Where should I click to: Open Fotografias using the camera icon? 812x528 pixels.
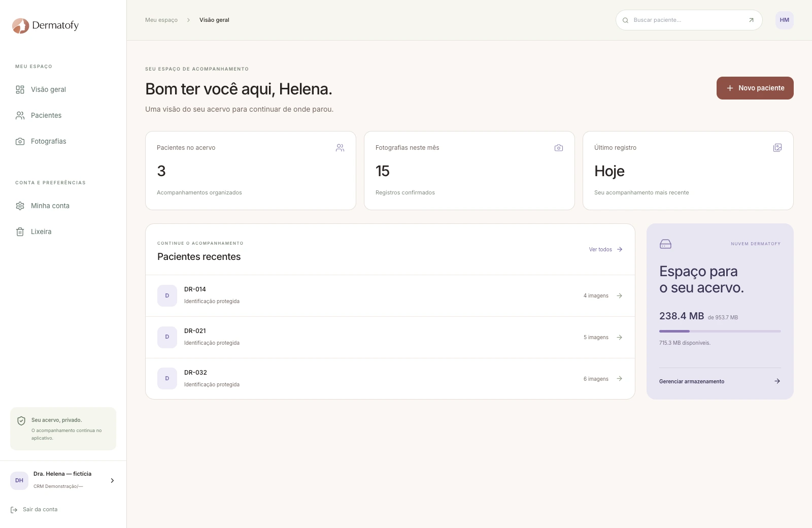point(20,141)
